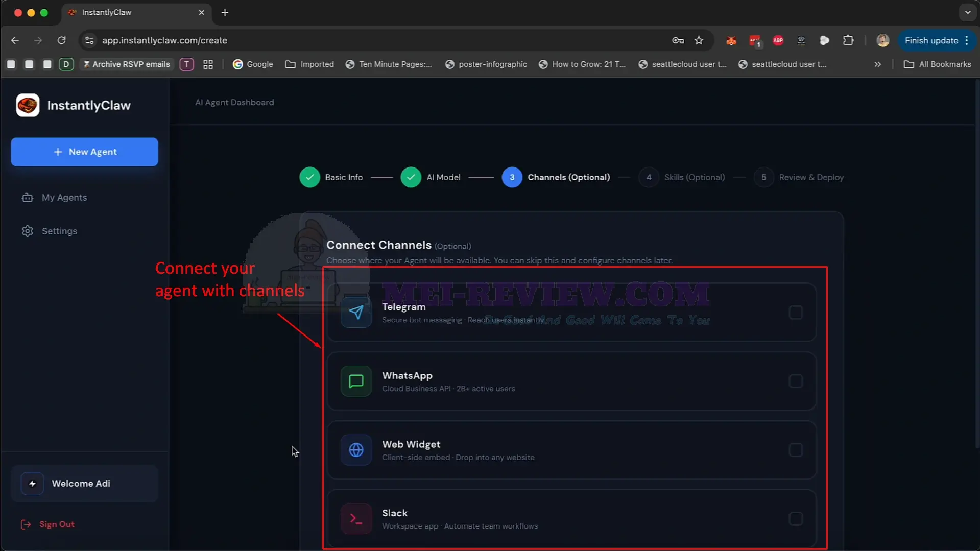Click the Settings gear icon in sidebar

[28, 231]
